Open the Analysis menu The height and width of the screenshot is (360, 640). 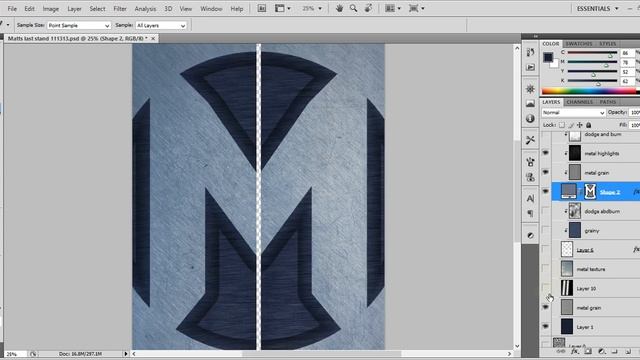[x=145, y=9]
